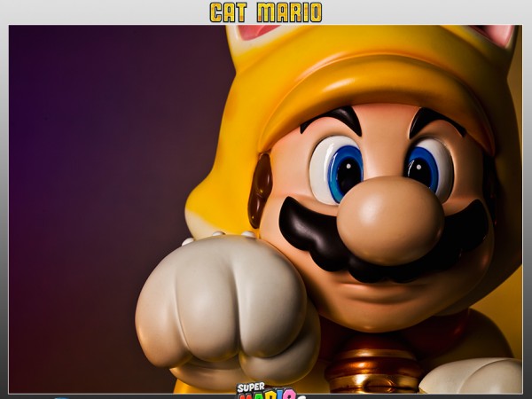Screen dimensions: 532x399
Task: Click the blue icon at bottom-left edge
Action: (60, 395)
